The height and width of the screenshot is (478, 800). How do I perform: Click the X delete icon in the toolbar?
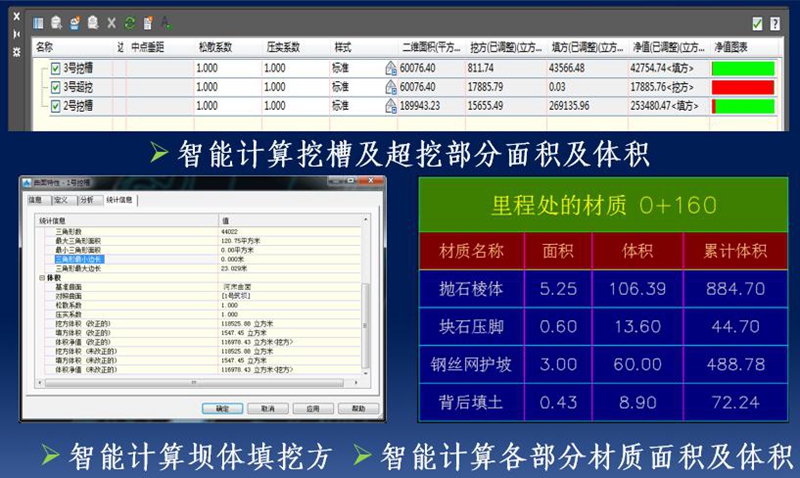point(111,23)
